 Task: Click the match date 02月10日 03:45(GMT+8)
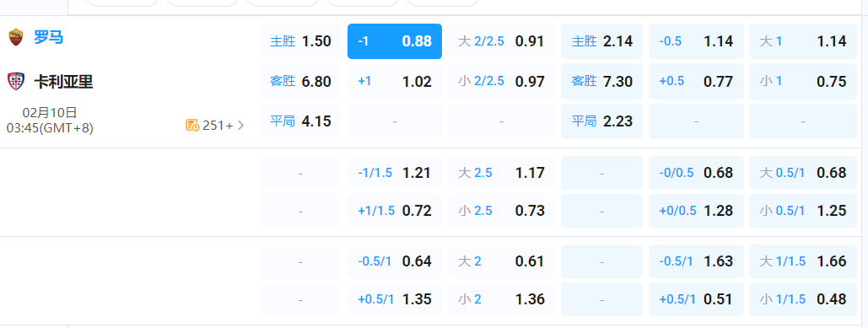tap(50, 121)
